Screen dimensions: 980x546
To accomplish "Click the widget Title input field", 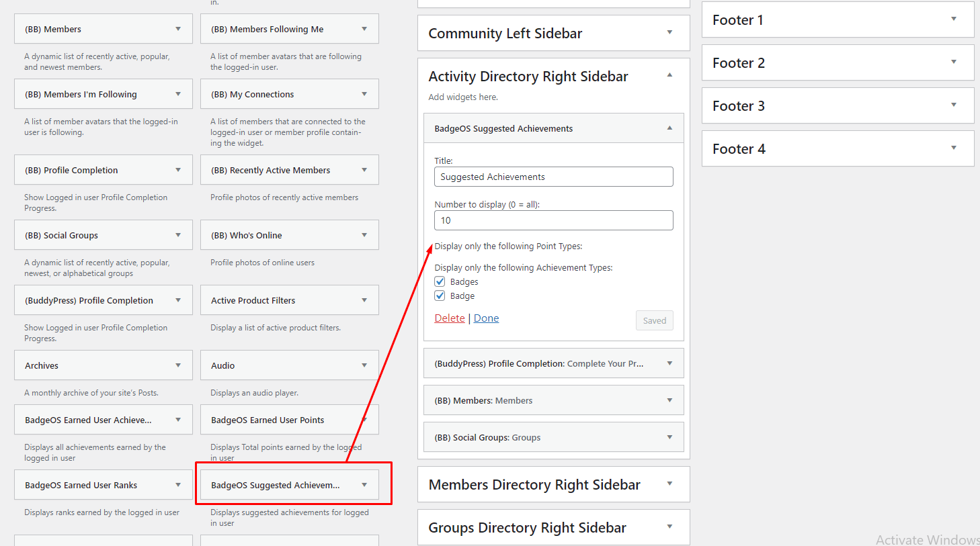I will [x=553, y=177].
